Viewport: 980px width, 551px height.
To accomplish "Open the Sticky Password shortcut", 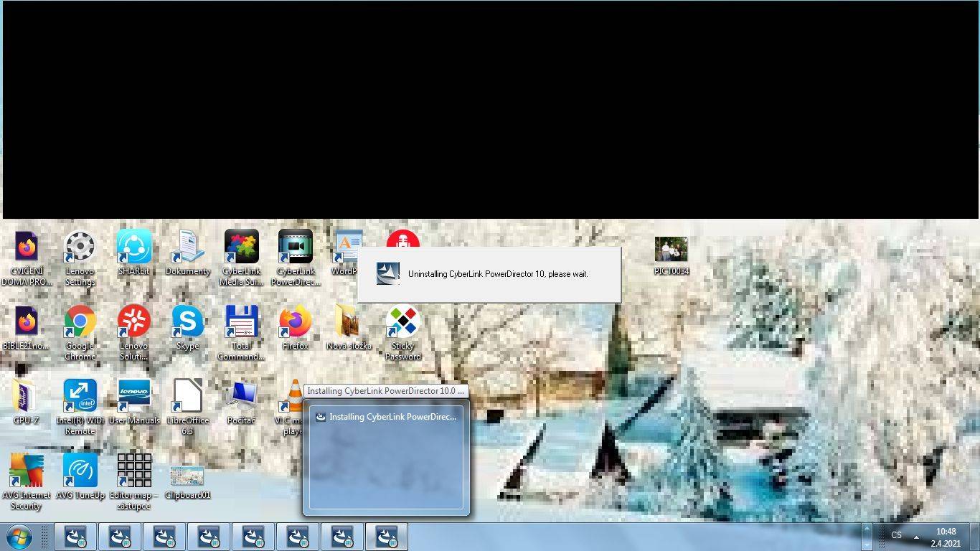I will (402, 331).
